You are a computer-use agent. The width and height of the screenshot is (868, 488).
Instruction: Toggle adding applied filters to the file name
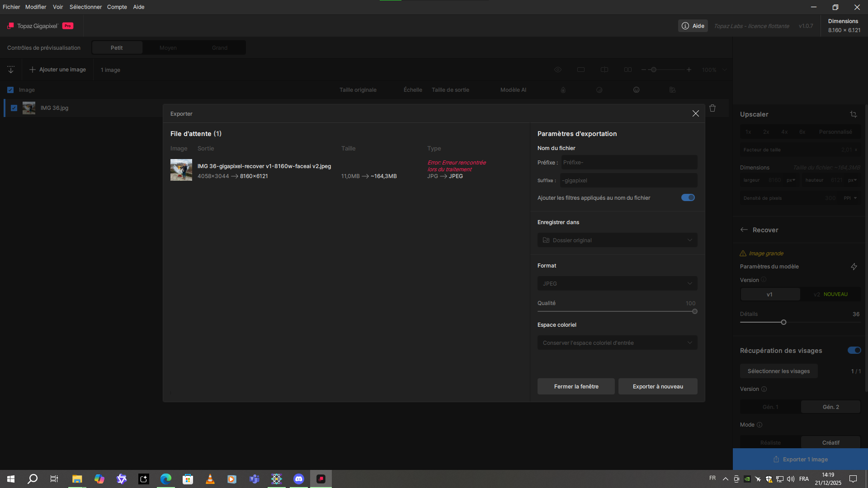[688, 197]
